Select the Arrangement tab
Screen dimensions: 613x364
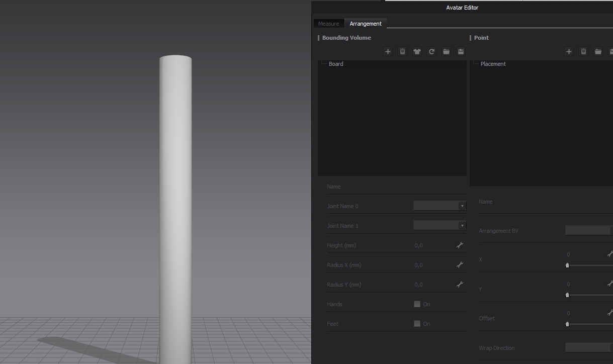coord(366,24)
